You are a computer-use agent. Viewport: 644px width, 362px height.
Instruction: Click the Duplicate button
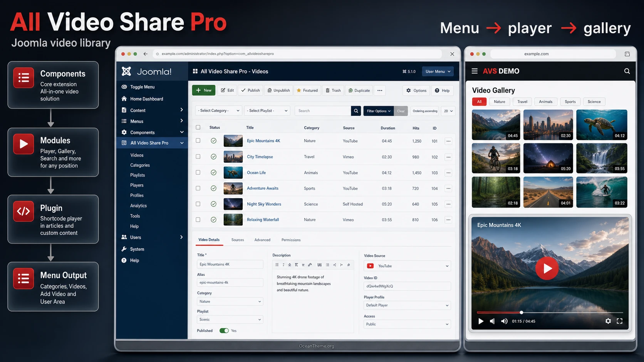click(x=359, y=90)
